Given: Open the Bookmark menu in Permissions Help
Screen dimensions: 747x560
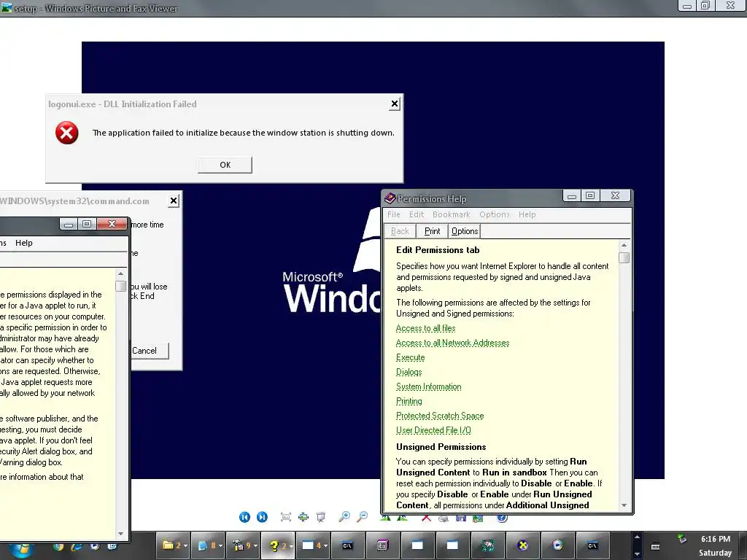Looking at the screenshot, I should (x=451, y=214).
